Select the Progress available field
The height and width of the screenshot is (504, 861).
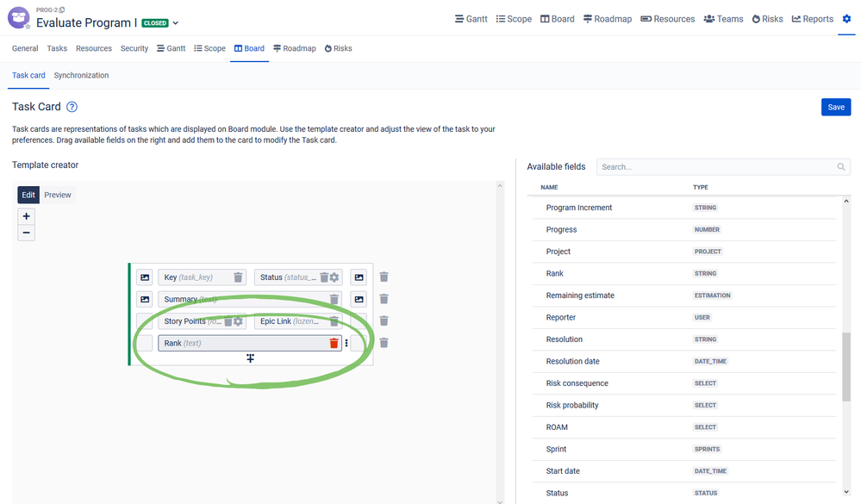(x=684, y=229)
